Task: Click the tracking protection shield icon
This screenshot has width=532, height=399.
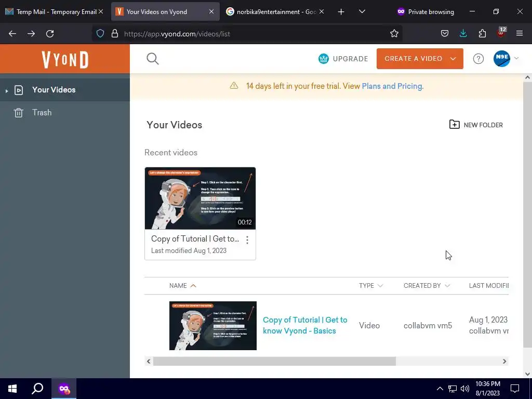Action: click(x=100, y=34)
